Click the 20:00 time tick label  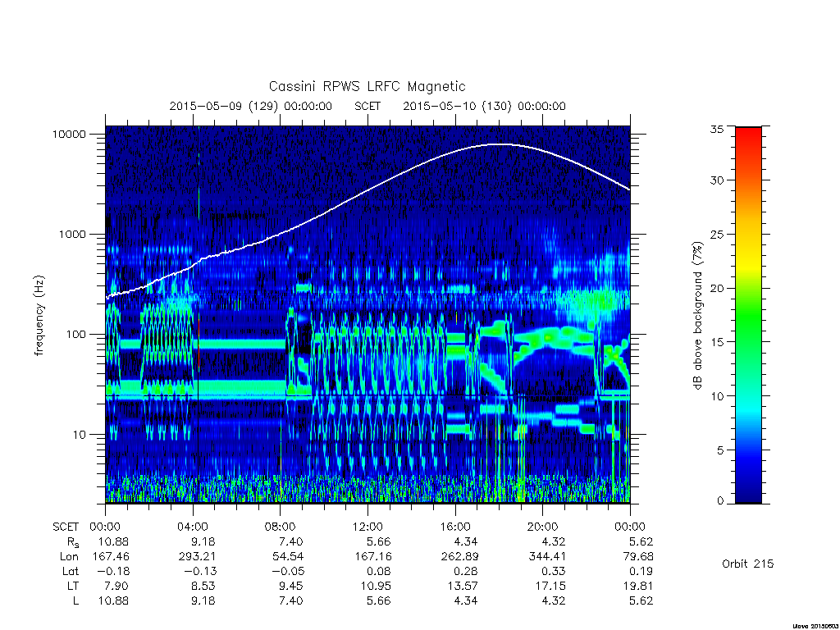(543, 527)
